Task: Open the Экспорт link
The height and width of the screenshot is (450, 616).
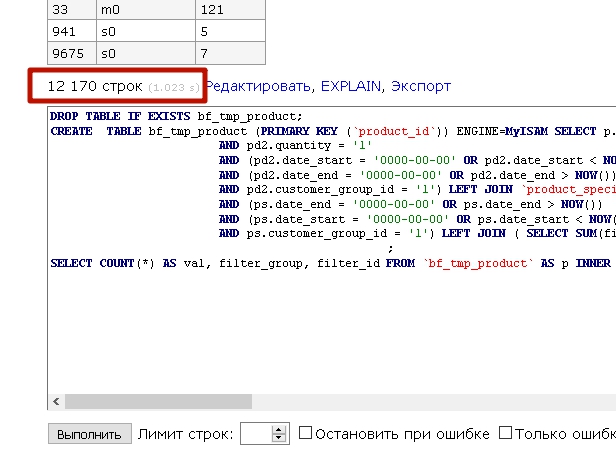Action: click(x=420, y=87)
